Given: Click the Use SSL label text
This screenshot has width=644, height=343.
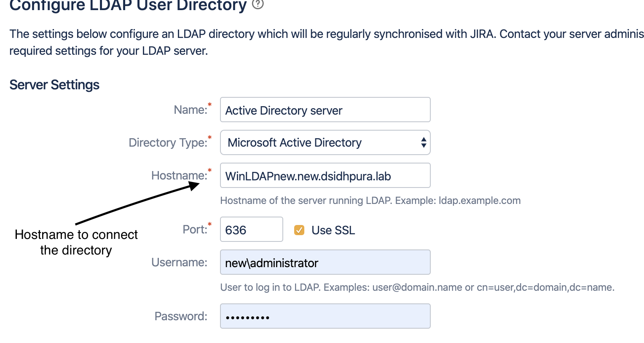Looking at the screenshot, I should pos(333,230).
